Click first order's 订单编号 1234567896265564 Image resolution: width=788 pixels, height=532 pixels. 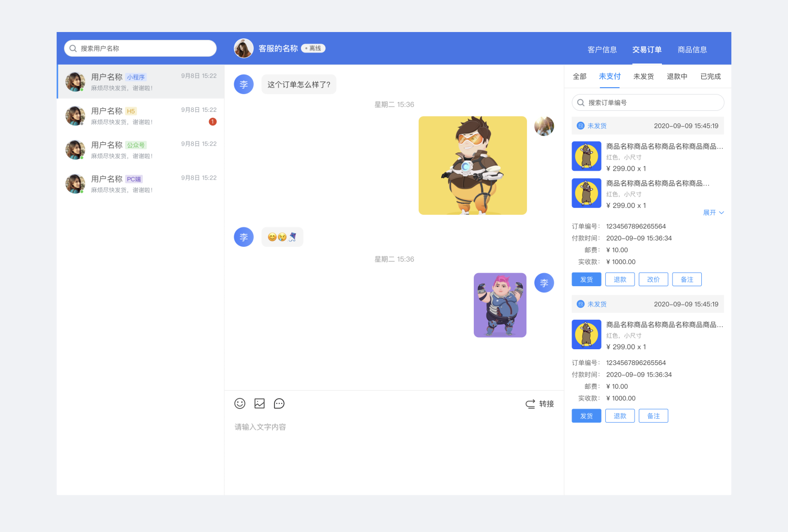click(x=636, y=226)
